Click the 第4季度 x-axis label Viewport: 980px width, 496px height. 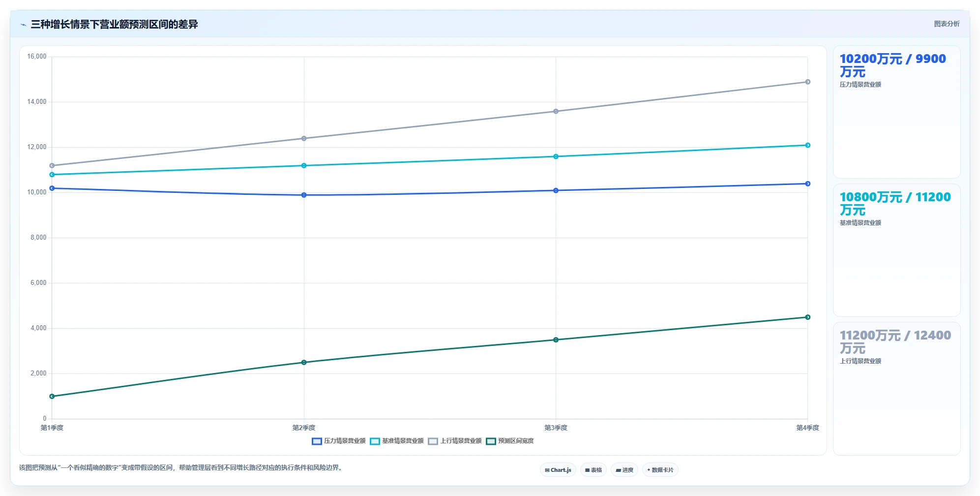[808, 428]
